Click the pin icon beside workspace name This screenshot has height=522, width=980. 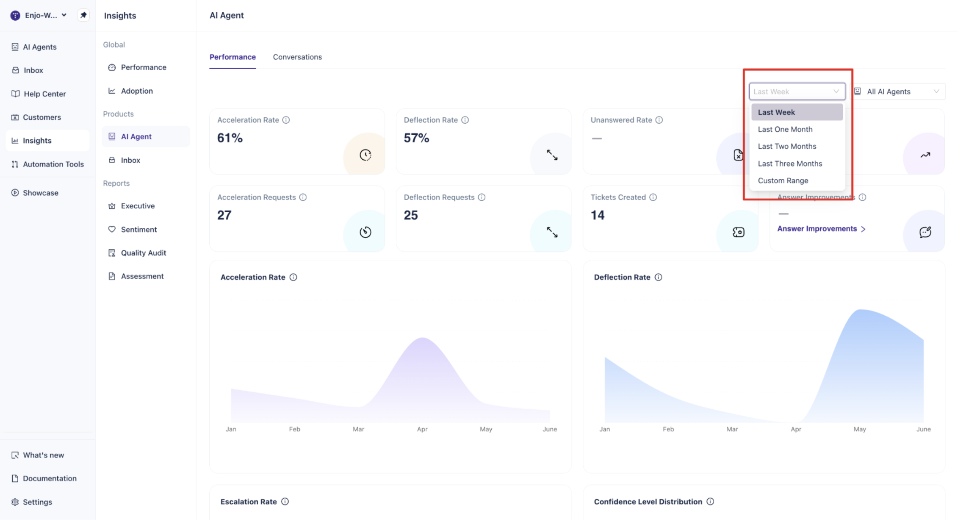click(83, 15)
